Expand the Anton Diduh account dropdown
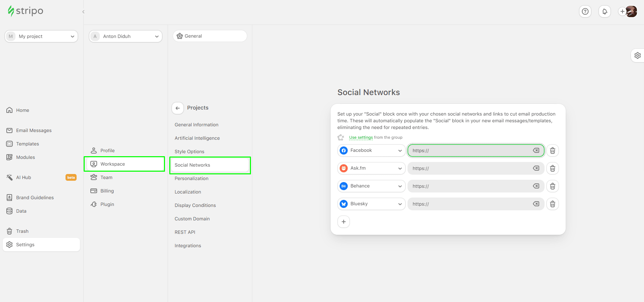This screenshot has width=644, height=302. click(126, 36)
